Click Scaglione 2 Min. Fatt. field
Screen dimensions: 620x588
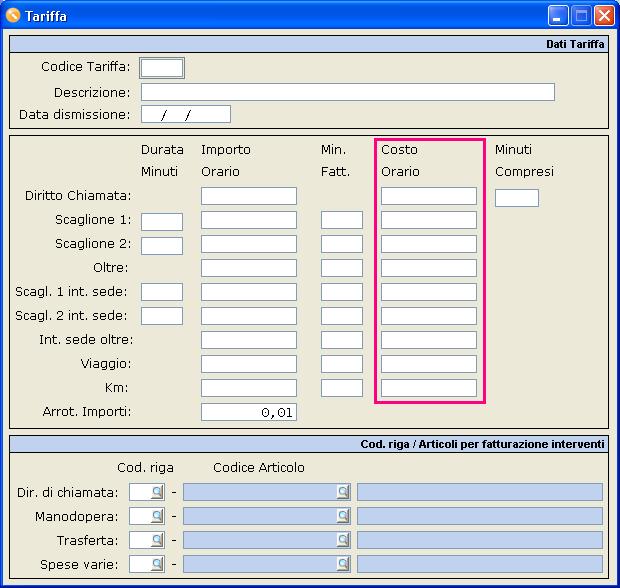[x=342, y=244]
